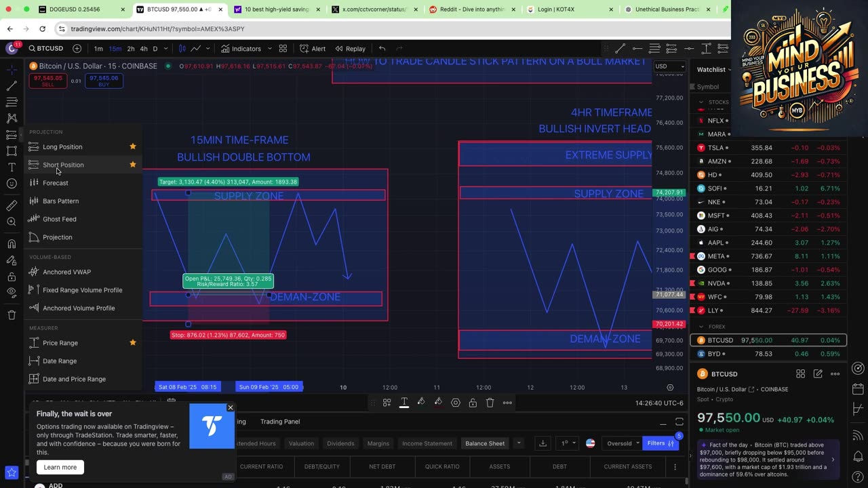
Task: Toggle the Price Range favorite star
Action: pyautogui.click(x=133, y=343)
